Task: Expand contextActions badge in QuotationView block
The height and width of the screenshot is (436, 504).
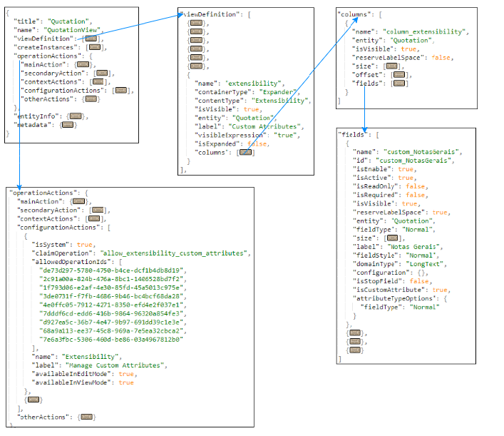Action: (98, 82)
